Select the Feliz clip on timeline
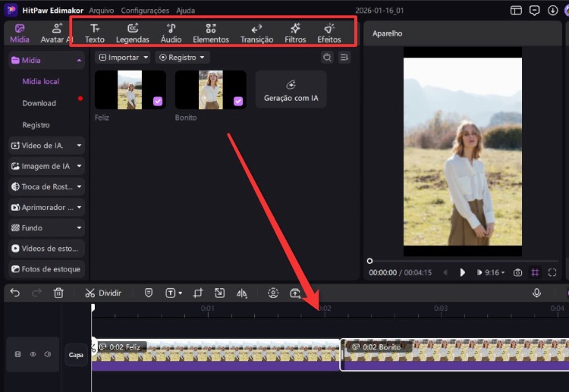The height and width of the screenshot is (392, 569). click(216, 355)
